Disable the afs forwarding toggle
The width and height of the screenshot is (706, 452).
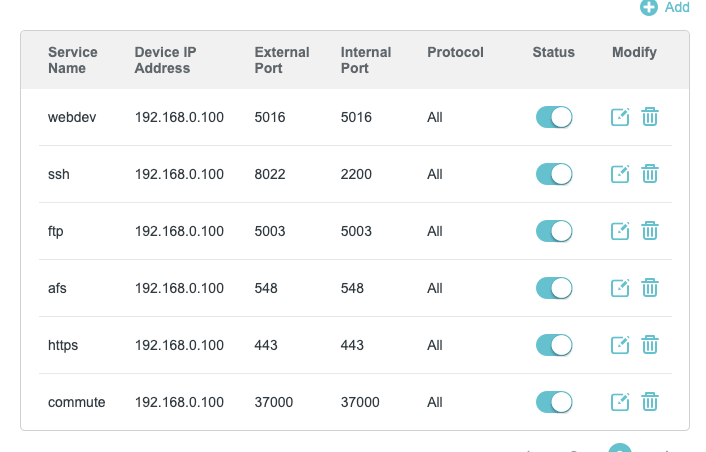tap(554, 288)
